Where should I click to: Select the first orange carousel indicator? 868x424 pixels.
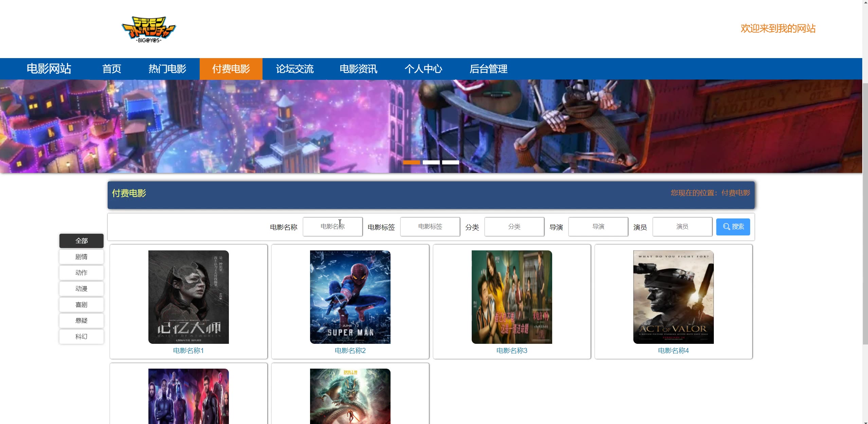tap(411, 162)
